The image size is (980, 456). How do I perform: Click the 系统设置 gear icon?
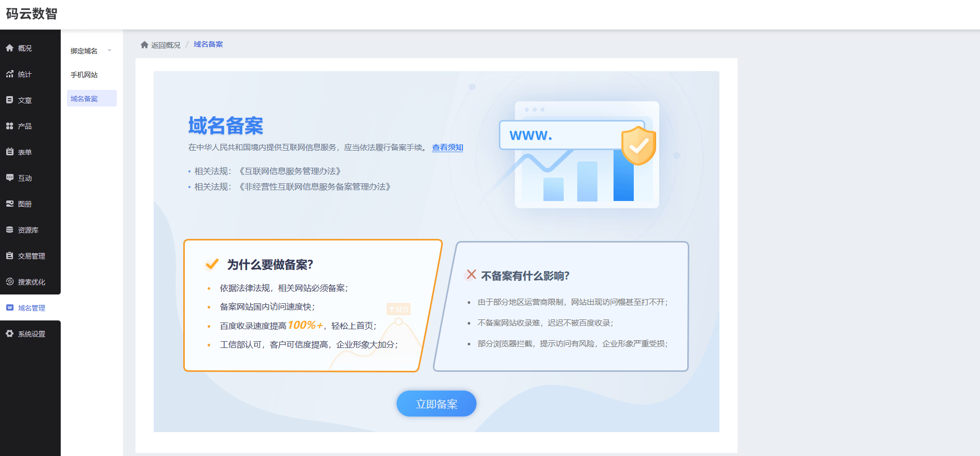click(x=9, y=333)
